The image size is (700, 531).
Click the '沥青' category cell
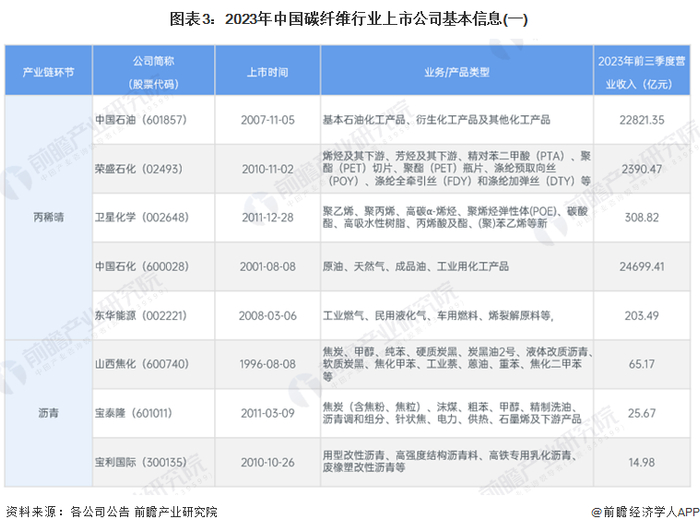point(48,413)
